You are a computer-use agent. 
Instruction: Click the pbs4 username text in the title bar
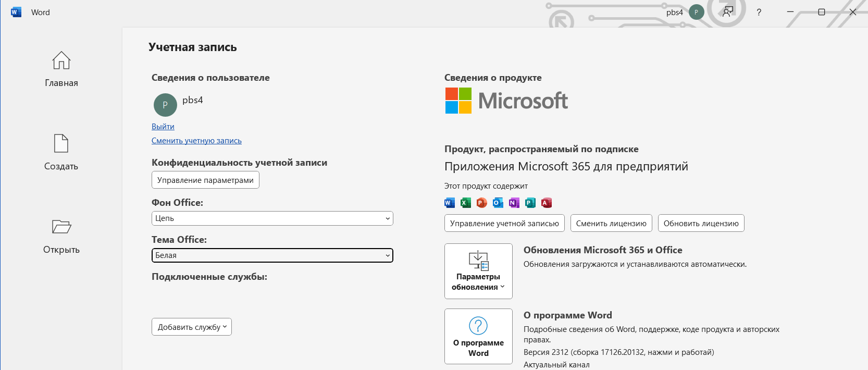[675, 13]
